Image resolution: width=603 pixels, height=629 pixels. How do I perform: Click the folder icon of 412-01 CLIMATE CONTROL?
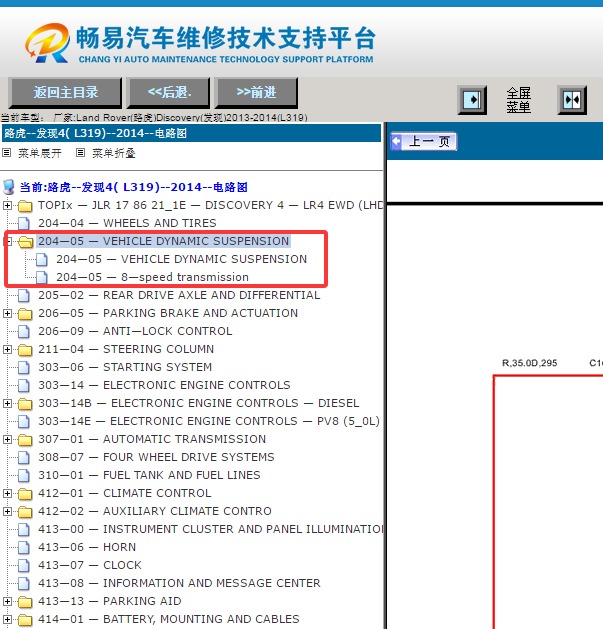point(25,493)
